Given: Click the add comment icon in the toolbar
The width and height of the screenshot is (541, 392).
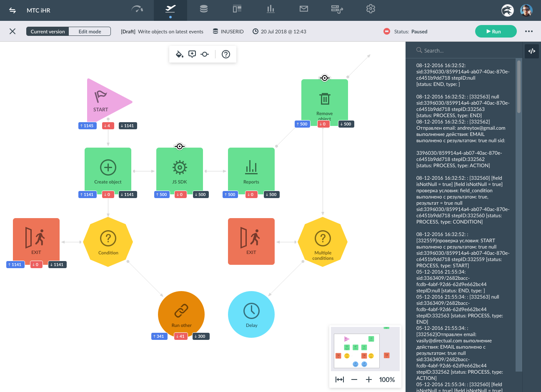Looking at the screenshot, I should [x=192, y=54].
